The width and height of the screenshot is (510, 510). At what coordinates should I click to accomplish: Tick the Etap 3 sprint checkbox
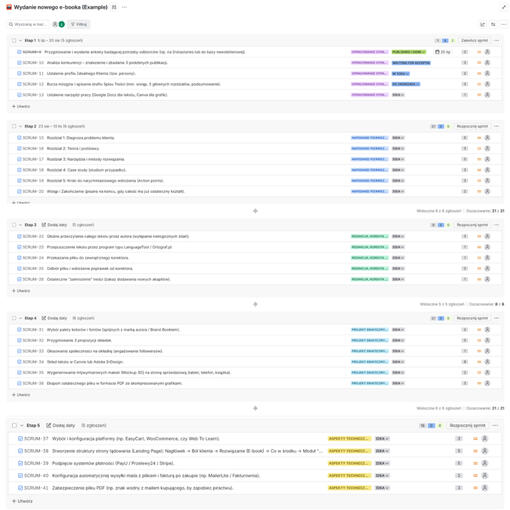pos(14,225)
